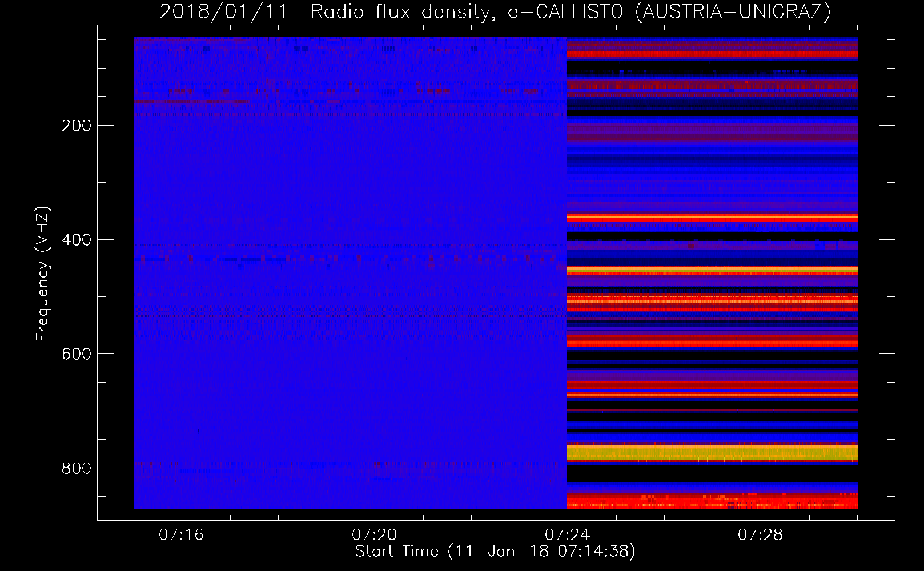The image size is (924, 571).
Task: Click the 800 frequency tick label
Action: tap(77, 468)
